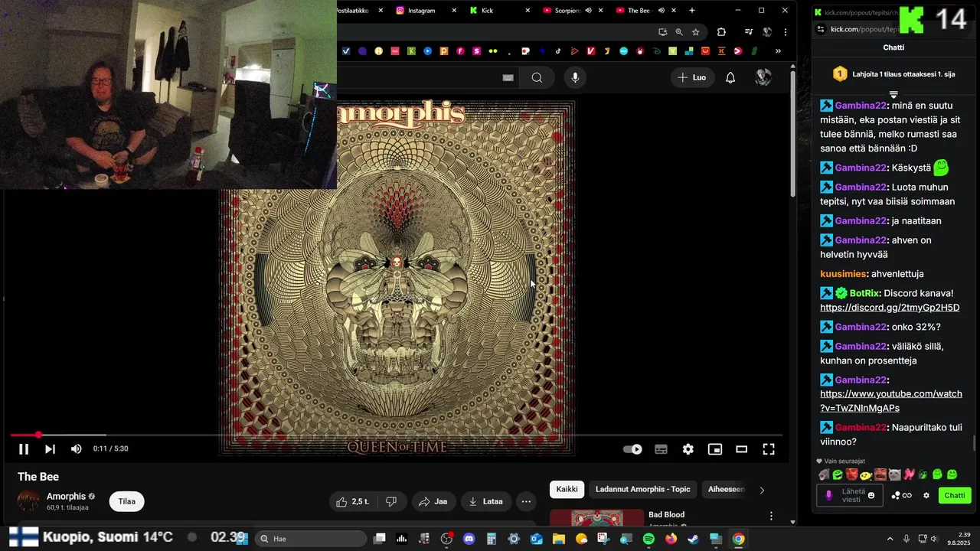This screenshot has height=551, width=980.
Task: Open a new browser tab
Action: click(x=692, y=10)
